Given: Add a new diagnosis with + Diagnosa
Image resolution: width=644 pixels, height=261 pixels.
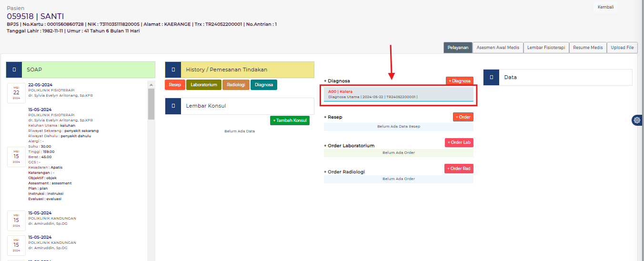Looking at the screenshot, I should click(459, 81).
